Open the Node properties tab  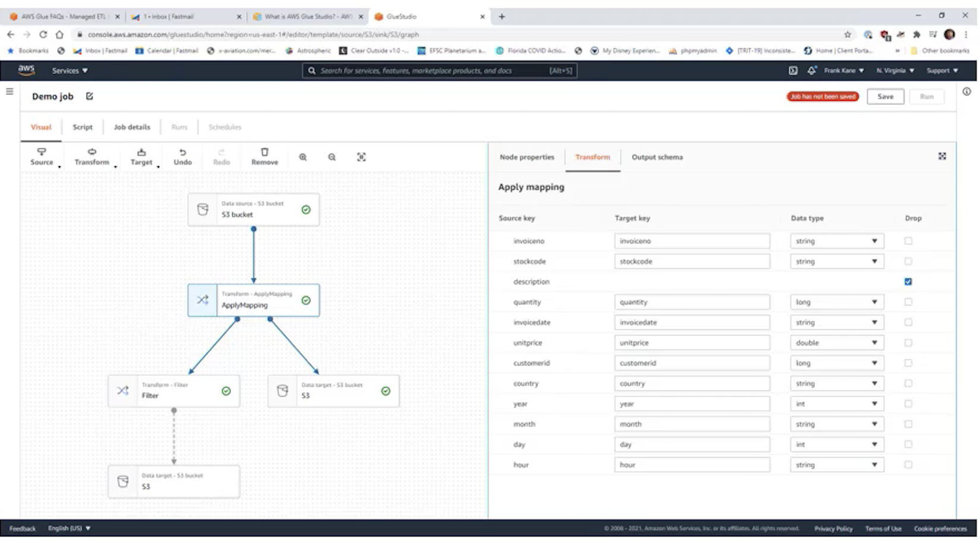[527, 157]
